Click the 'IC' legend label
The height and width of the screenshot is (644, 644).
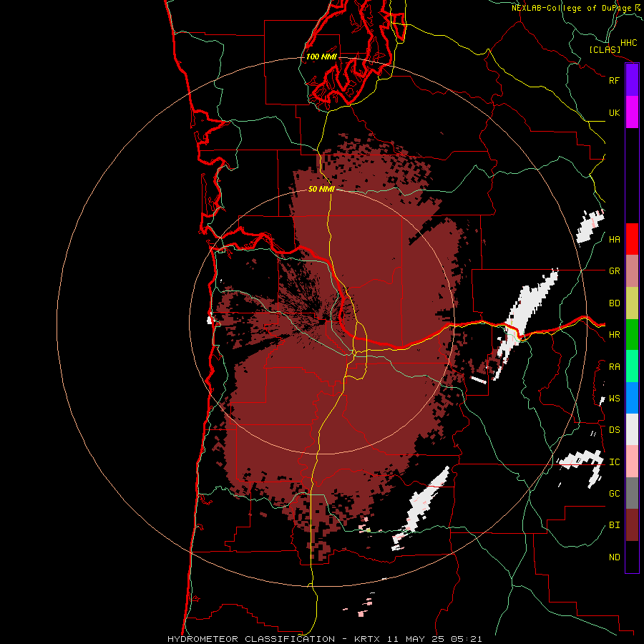click(614, 462)
